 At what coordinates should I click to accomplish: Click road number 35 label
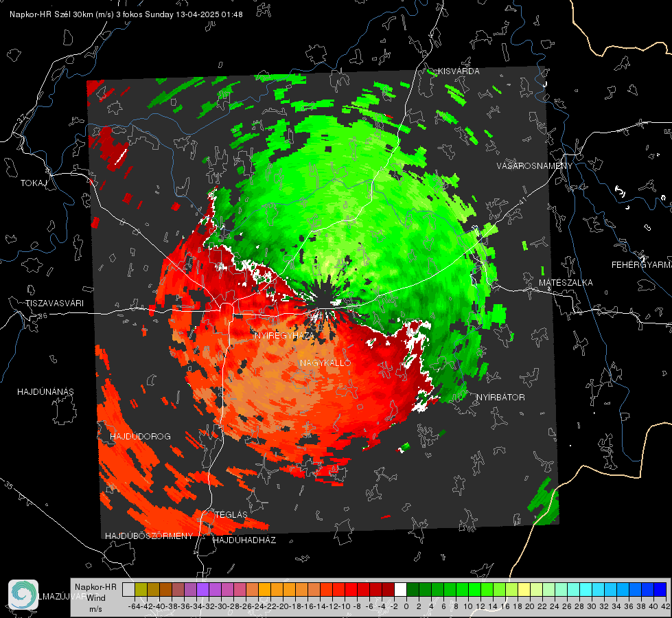point(8,485)
